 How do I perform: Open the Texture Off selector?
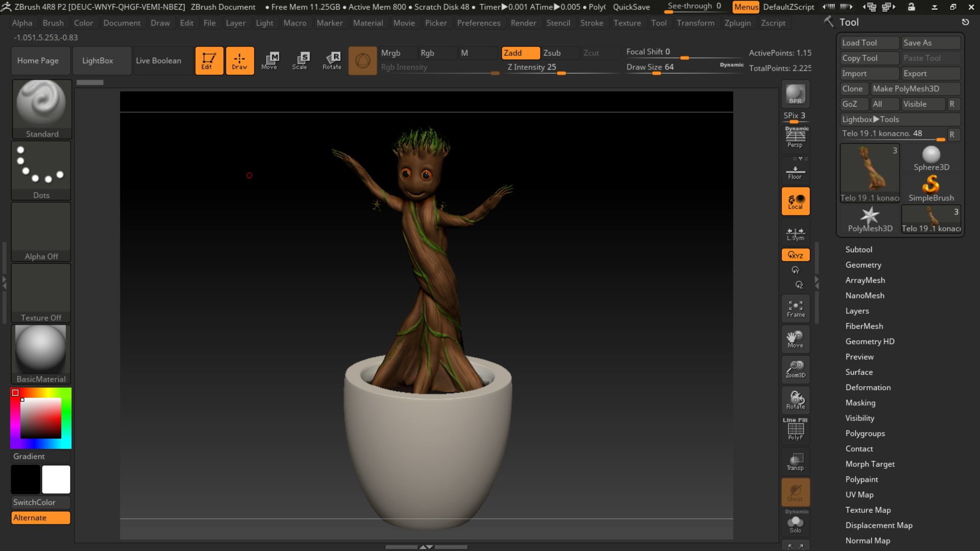coord(41,293)
